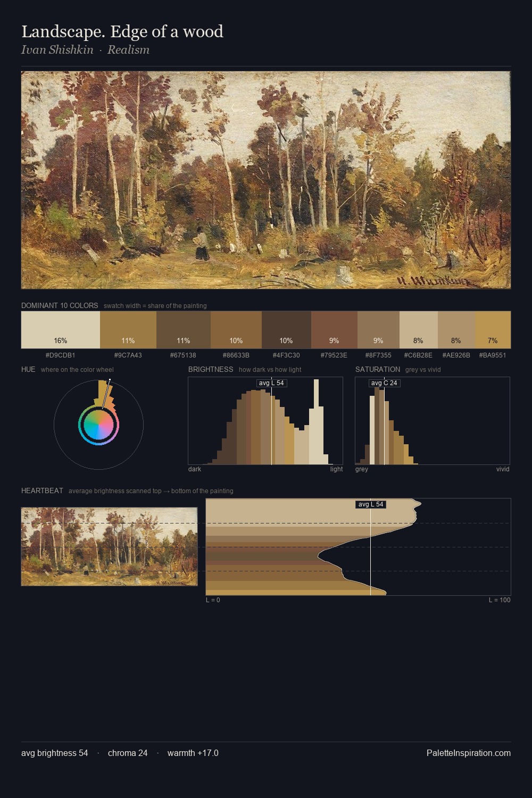Click the 'warmth +17.0' footer text
The image size is (532, 798).
click(193, 753)
